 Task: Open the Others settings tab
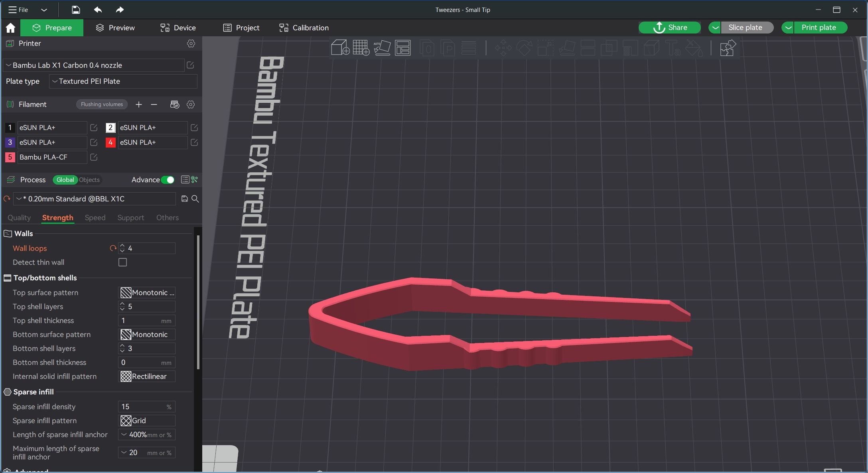pyautogui.click(x=168, y=218)
